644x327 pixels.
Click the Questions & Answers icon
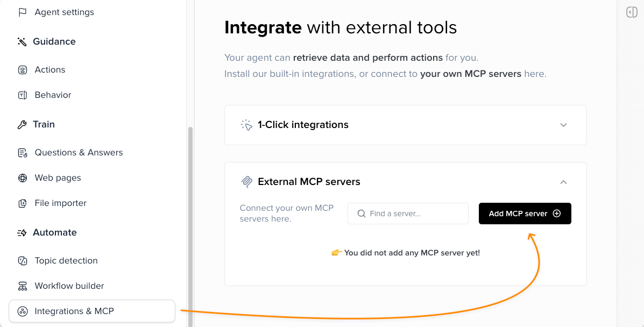pos(23,153)
